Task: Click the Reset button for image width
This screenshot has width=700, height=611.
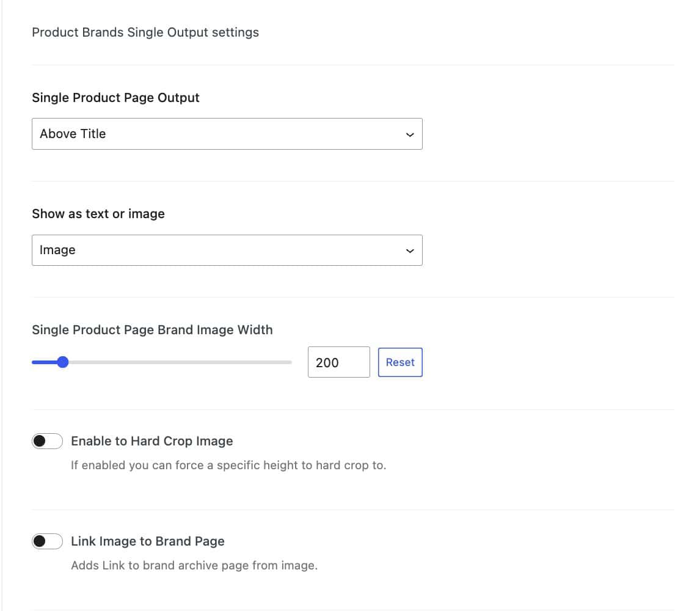Action: click(400, 362)
